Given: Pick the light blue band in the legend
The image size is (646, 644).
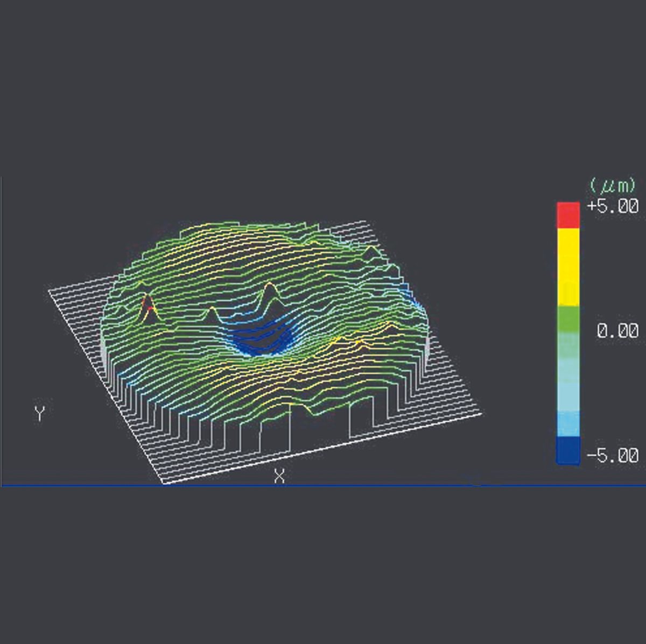Looking at the screenshot, I should tap(568, 398).
